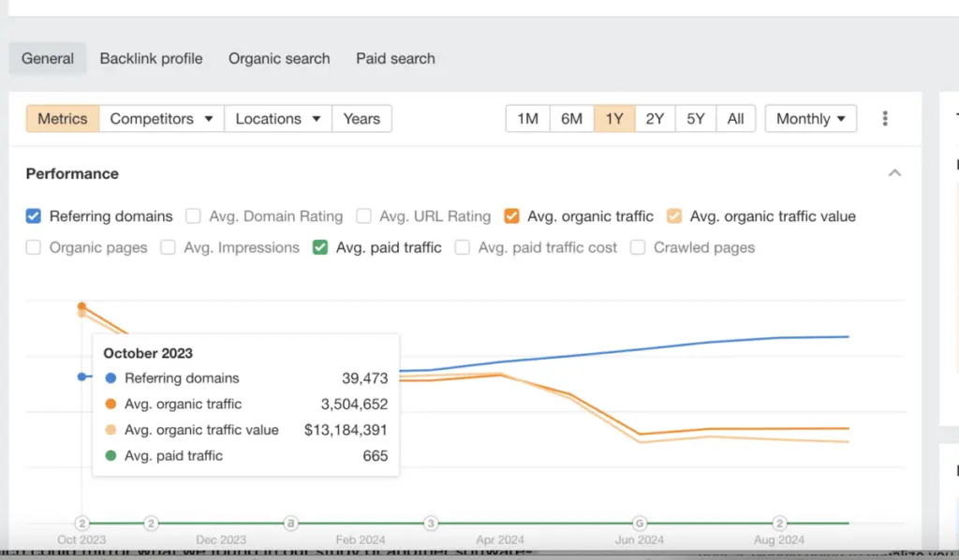Click the annotation marker labeled 3 on timeline
This screenshot has width=959, height=560.
tap(431, 523)
